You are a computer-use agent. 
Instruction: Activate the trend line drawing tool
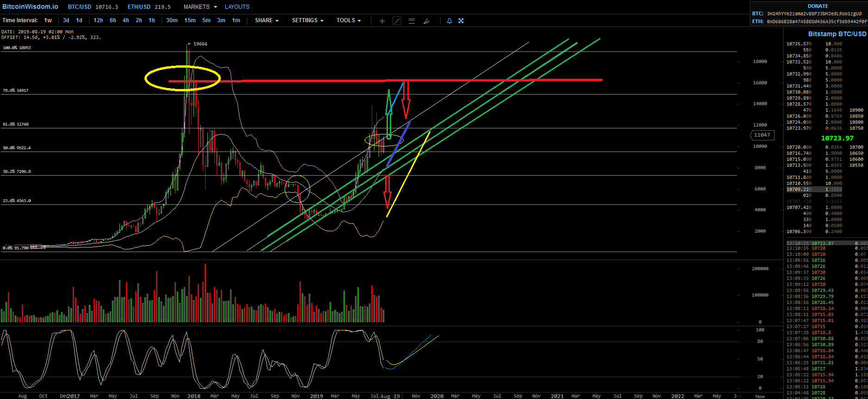pyautogui.click(x=397, y=21)
